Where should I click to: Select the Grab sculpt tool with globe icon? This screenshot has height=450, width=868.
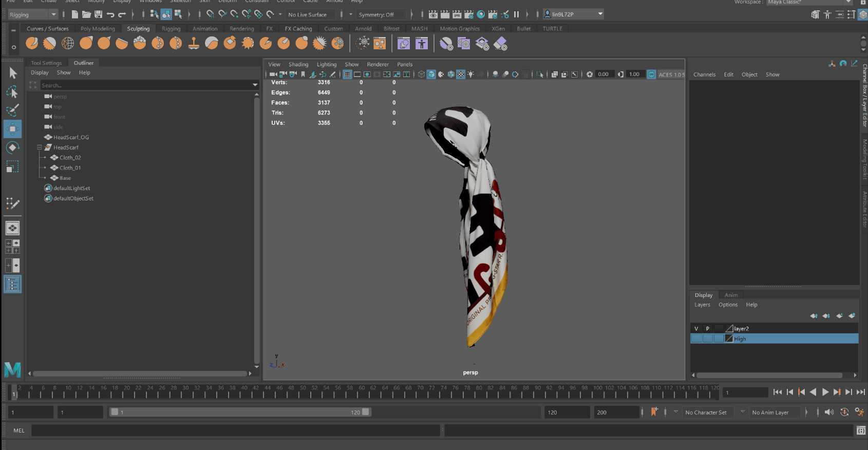68,44
